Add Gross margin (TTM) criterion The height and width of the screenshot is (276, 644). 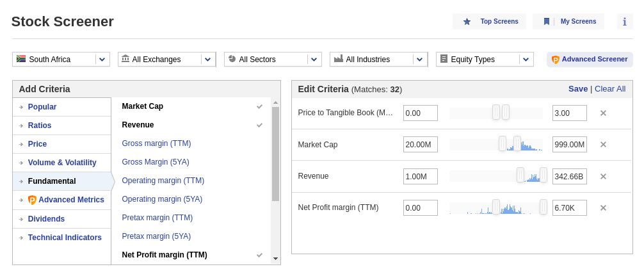pyautogui.click(x=156, y=143)
